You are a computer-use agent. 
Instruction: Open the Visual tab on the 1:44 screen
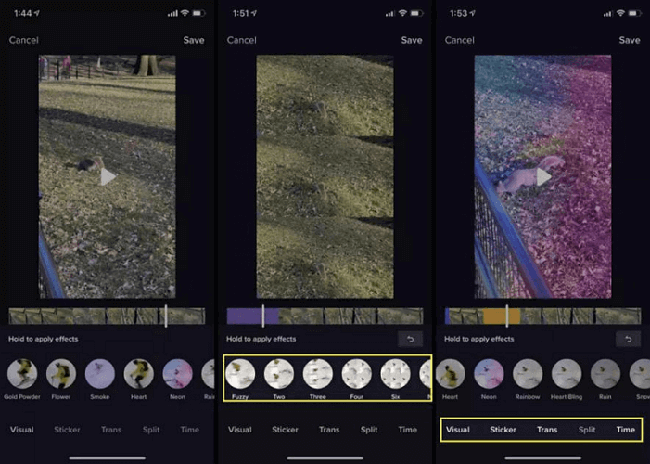[22, 430]
